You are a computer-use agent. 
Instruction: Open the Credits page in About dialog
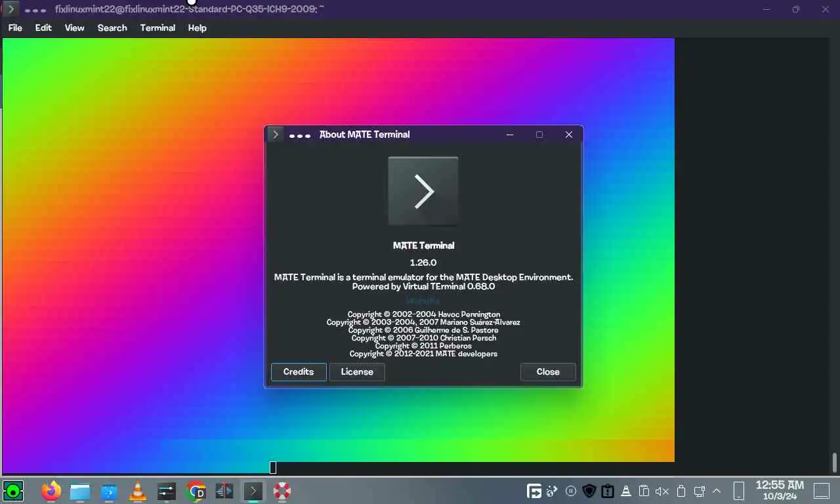point(299,372)
